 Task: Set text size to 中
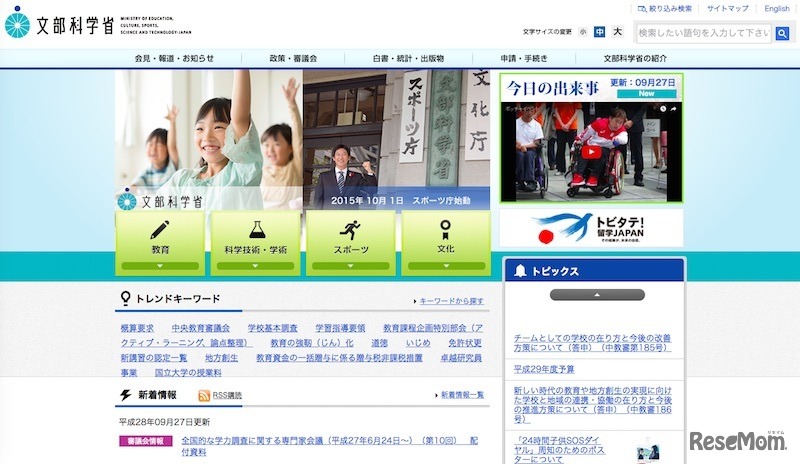[599, 32]
